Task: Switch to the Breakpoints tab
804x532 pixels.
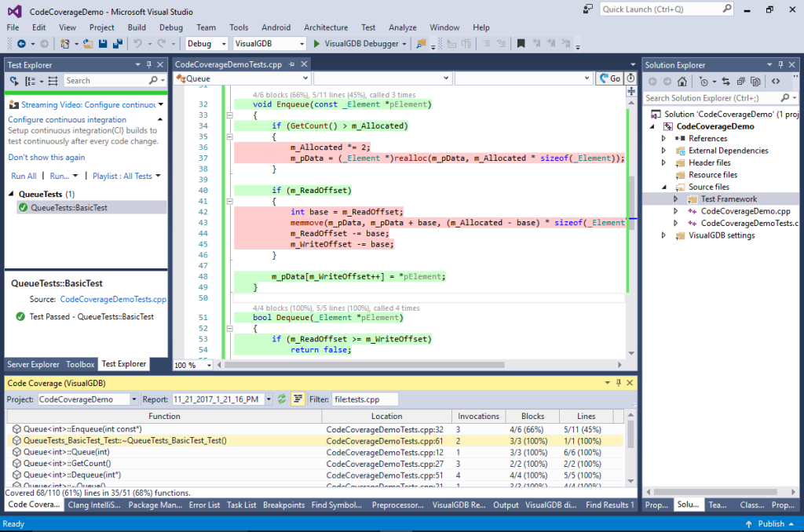Action: point(283,505)
